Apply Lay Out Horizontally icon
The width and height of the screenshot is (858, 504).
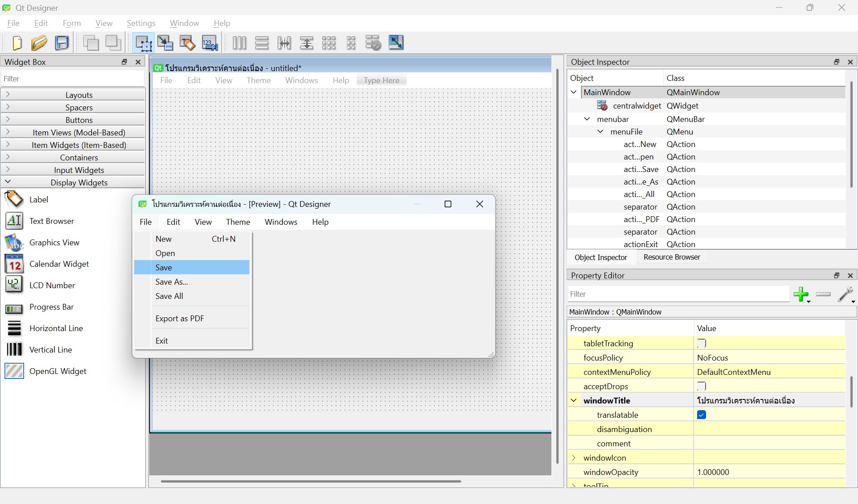coord(240,43)
